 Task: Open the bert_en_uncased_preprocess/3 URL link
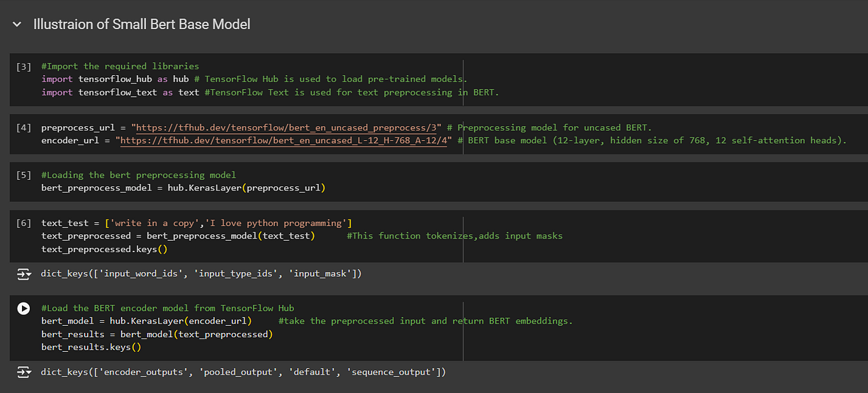286,128
